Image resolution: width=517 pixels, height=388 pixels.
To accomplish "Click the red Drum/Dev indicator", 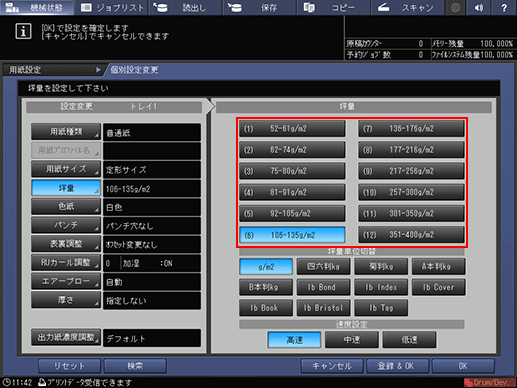I will 489,382.
